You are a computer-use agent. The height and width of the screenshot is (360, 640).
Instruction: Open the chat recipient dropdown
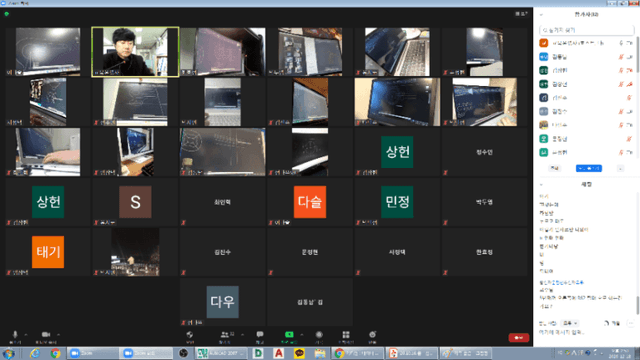click(x=570, y=323)
